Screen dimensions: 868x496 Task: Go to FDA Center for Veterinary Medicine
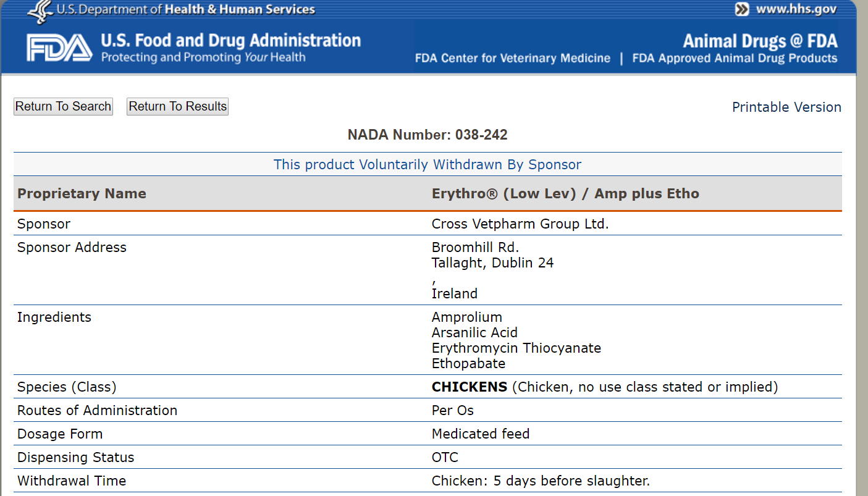click(x=512, y=59)
